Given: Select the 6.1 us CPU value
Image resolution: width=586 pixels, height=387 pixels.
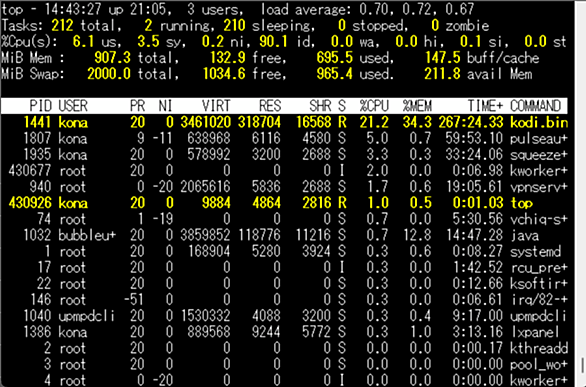Looking at the screenshot, I should point(84,42).
